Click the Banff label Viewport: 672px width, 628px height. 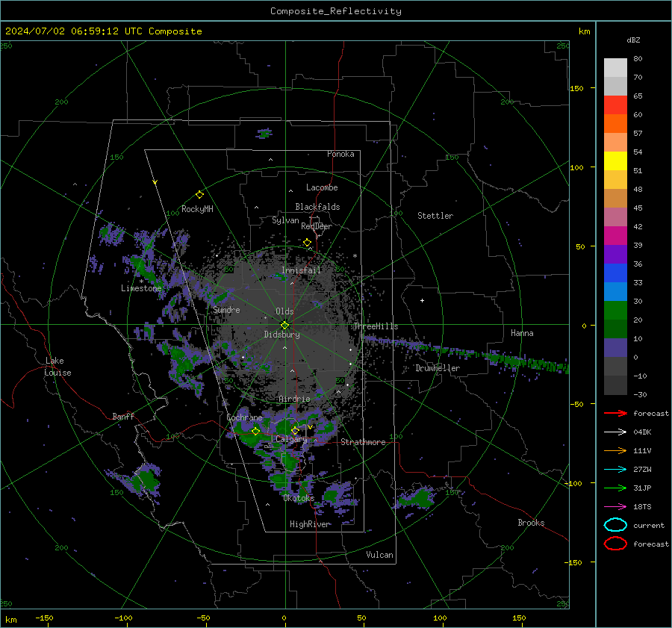point(123,416)
